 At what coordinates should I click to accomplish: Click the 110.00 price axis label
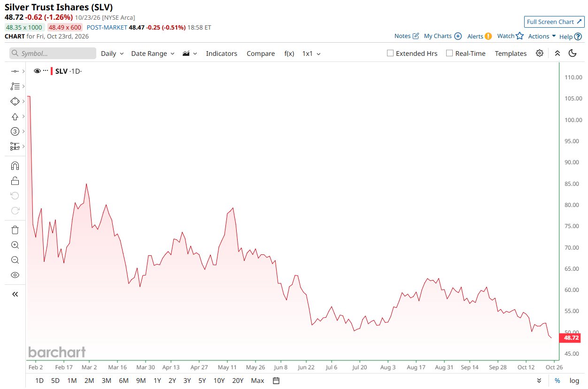tap(574, 77)
